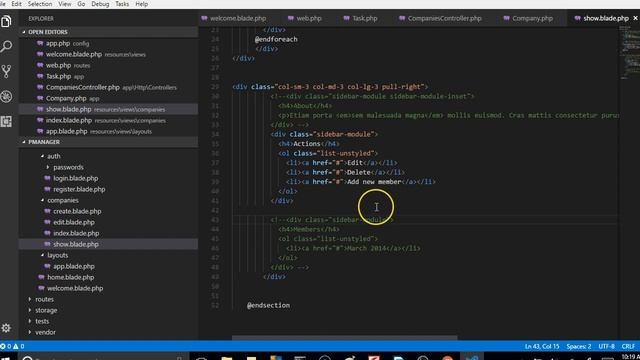This screenshot has height=360, width=640.
Task: Open web.php routes in Open Editors
Action: (109, 65)
